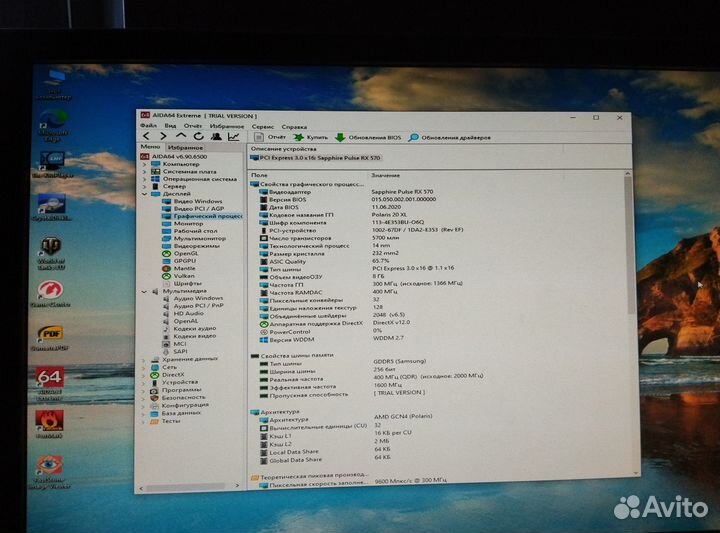Click the Forward navigation arrow
This screenshot has height=533, width=720.
point(163,136)
